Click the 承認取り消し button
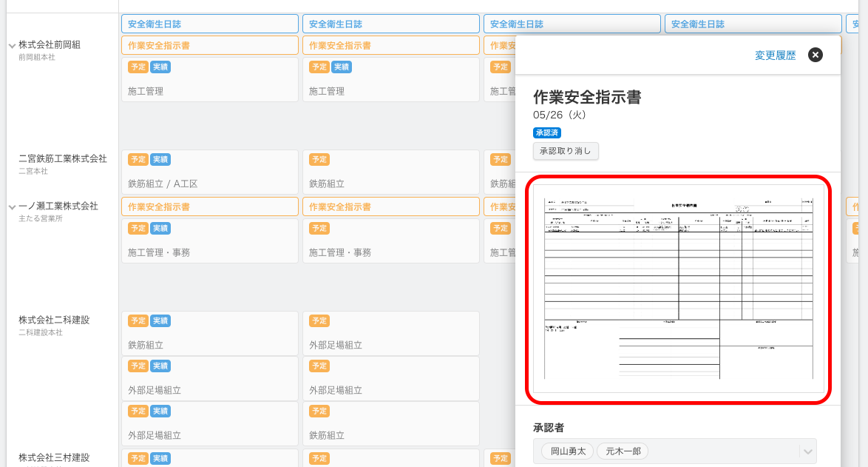 pyautogui.click(x=565, y=151)
